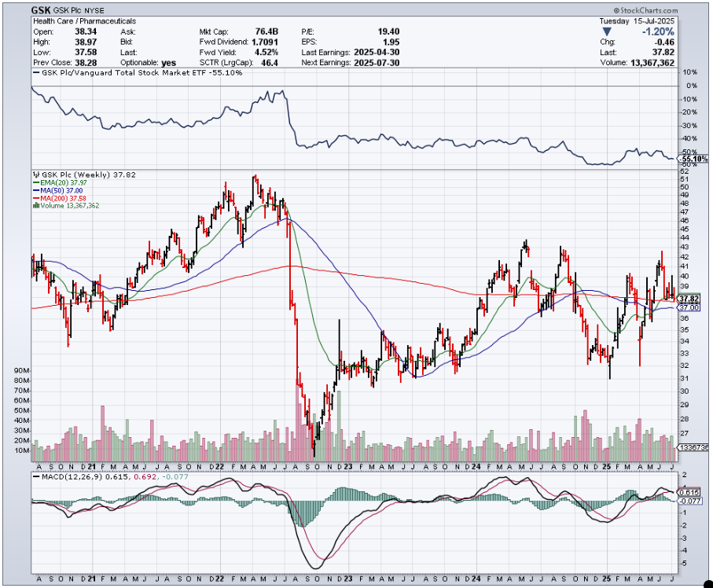The image size is (713, 588).
Task: Click the -1.20% percent change figure
Action: coord(658,31)
